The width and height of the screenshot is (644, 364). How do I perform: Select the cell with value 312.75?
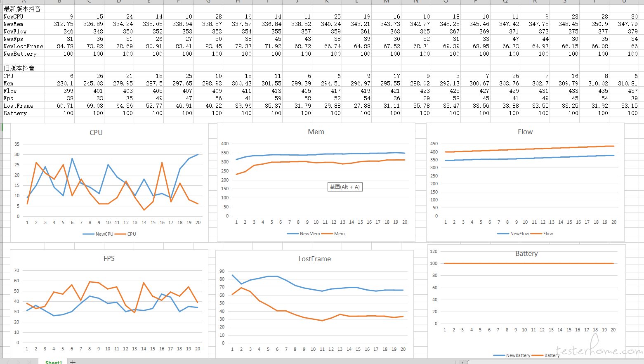click(x=60, y=24)
